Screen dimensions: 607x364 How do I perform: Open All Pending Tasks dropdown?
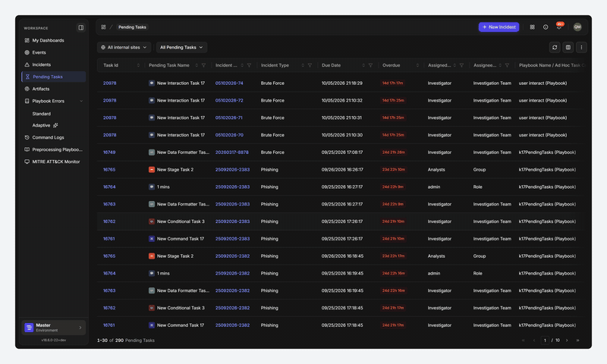point(181,47)
